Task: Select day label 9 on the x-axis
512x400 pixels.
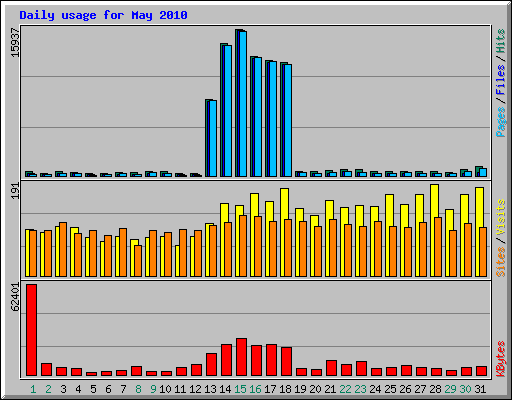Action: 153,389
